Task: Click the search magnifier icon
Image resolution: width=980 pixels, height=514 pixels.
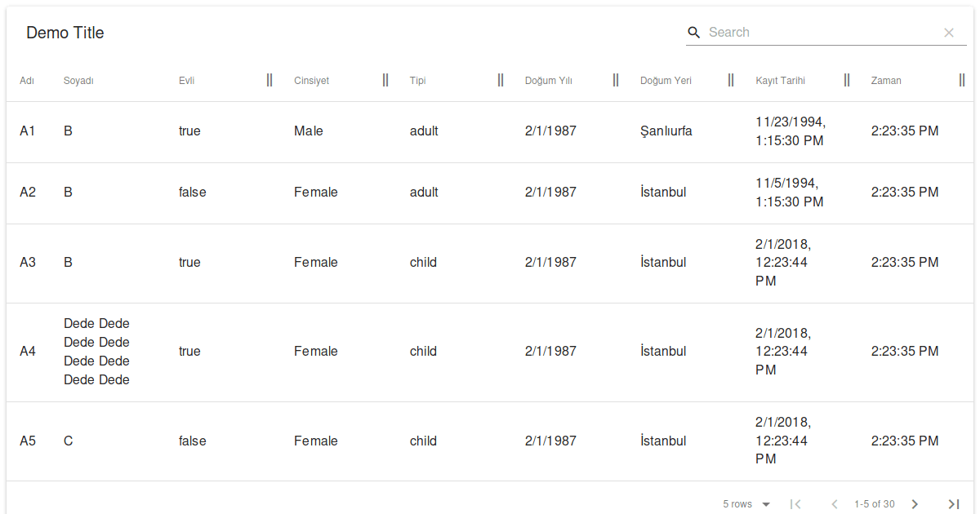Action: (693, 32)
